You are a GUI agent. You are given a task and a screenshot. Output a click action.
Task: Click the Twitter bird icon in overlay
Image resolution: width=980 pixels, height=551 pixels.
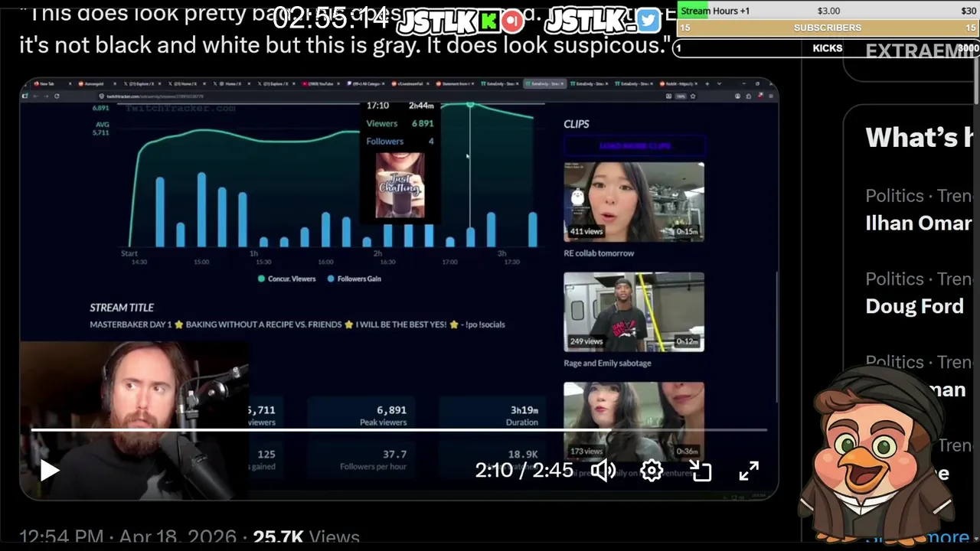click(648, 21)
